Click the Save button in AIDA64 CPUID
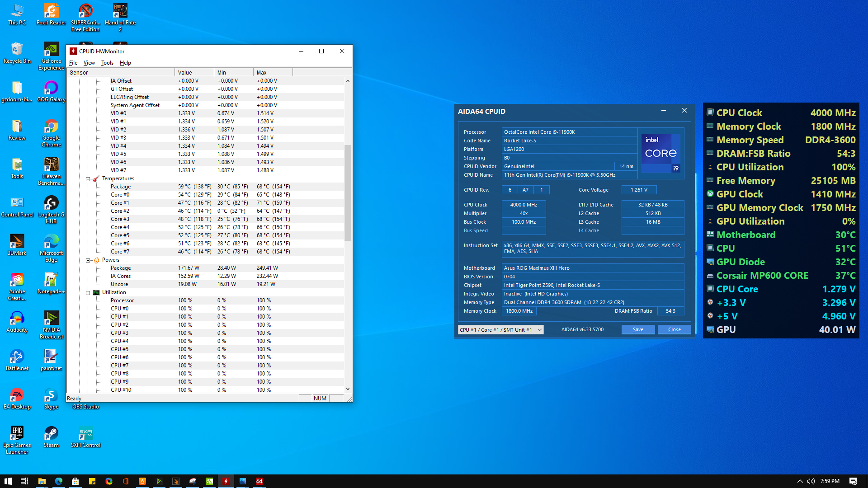 point(638,330)
